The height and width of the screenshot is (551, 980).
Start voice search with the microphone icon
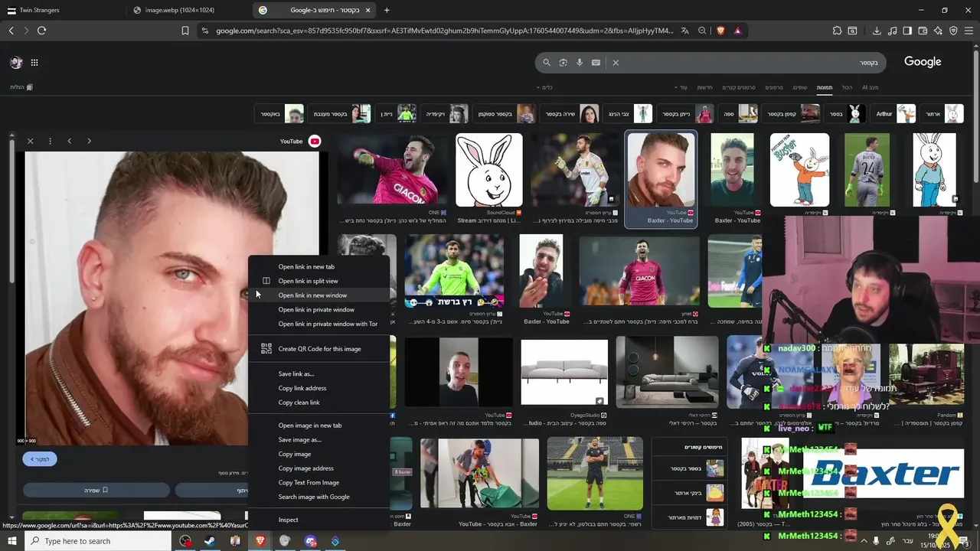click(x=580, y=63)
